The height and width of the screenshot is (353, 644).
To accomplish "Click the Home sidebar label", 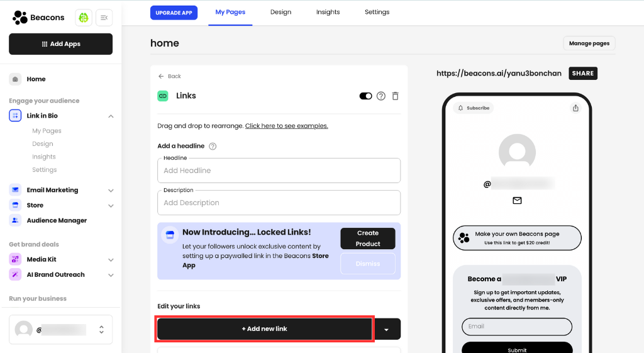I will [36, 79].
